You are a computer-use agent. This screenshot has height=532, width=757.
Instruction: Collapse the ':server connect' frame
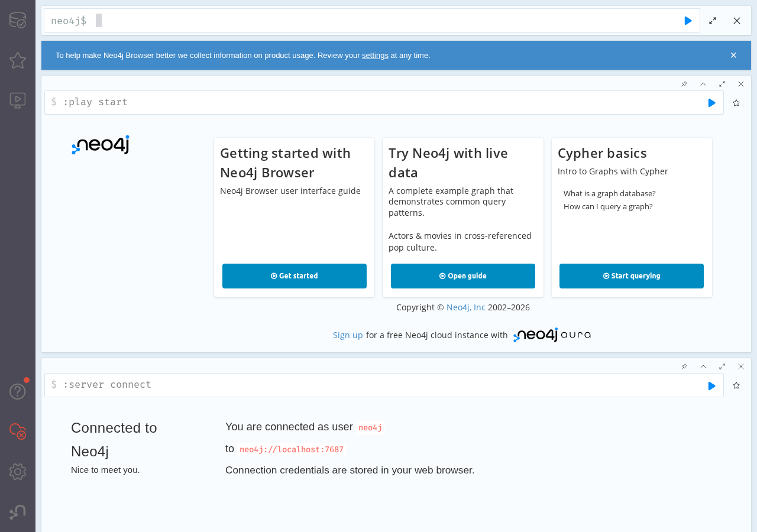pos(703,366)
